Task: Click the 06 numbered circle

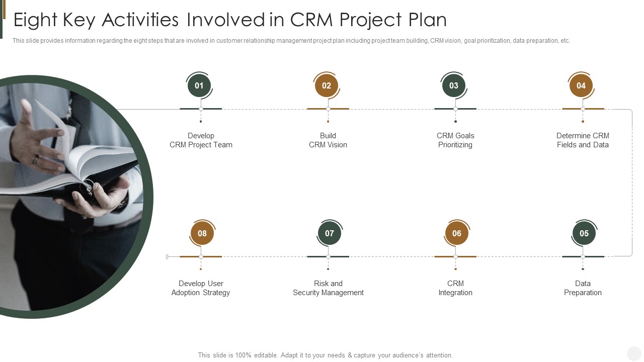Action: coord(457,233)
